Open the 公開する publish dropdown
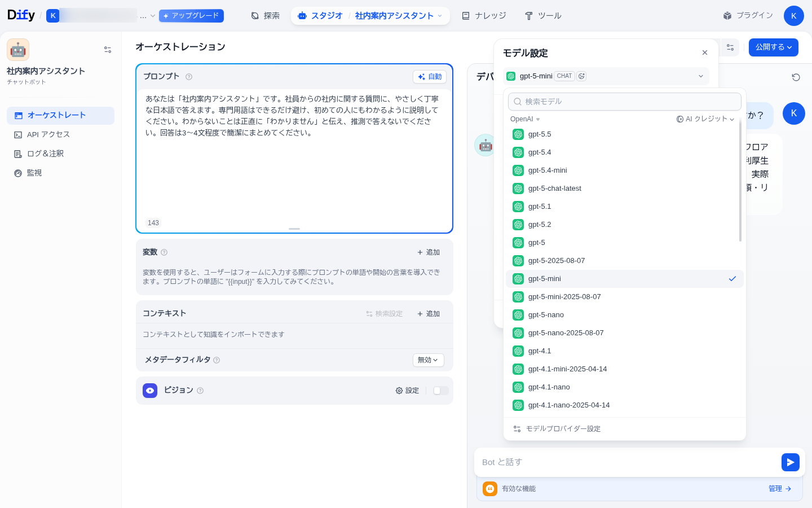 click(x=774, y=47)
